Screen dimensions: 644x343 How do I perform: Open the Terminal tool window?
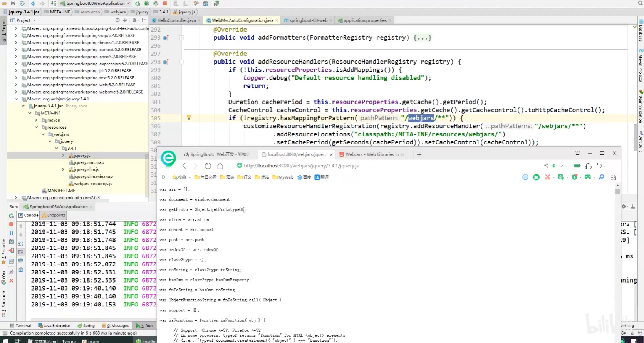21,326
